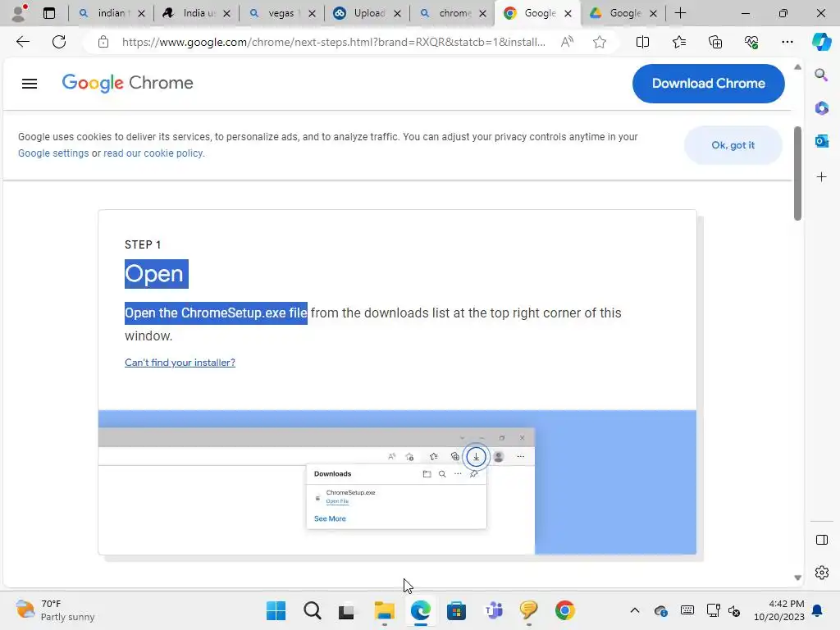The width and height of the screenshot is (840, 630).
Task: Open clock showing 4:42 PM
Action: click(x=779, y=610)
